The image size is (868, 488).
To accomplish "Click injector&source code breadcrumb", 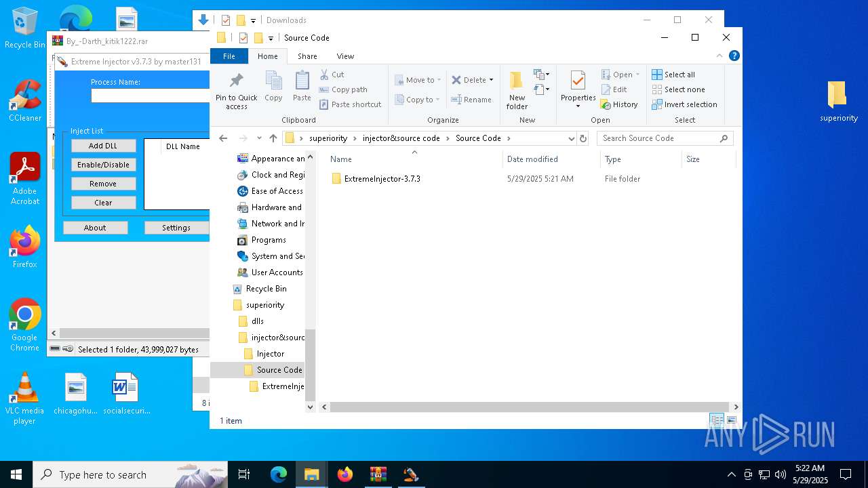I will point(401,138).
